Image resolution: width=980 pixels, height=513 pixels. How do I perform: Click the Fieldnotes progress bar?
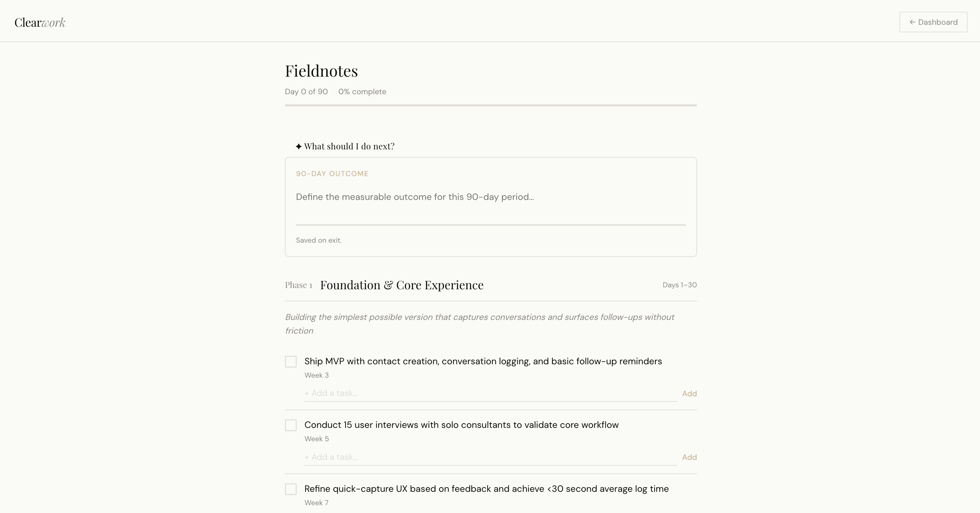coord(491,105)
